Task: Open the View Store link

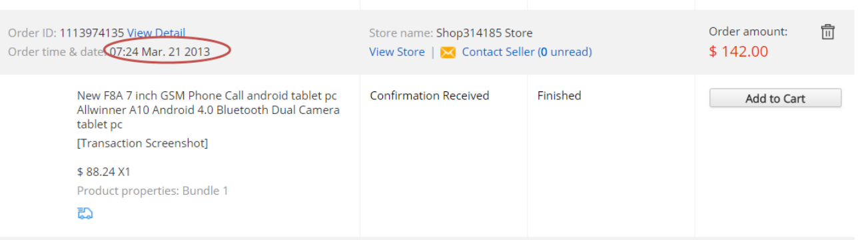Action: pyautogui.click(x=397, y=52)
